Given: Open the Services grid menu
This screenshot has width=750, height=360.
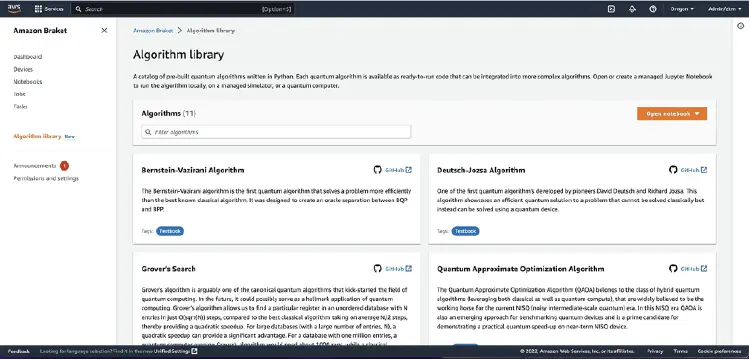Looking at the screenshot, I should click(49, 9).
